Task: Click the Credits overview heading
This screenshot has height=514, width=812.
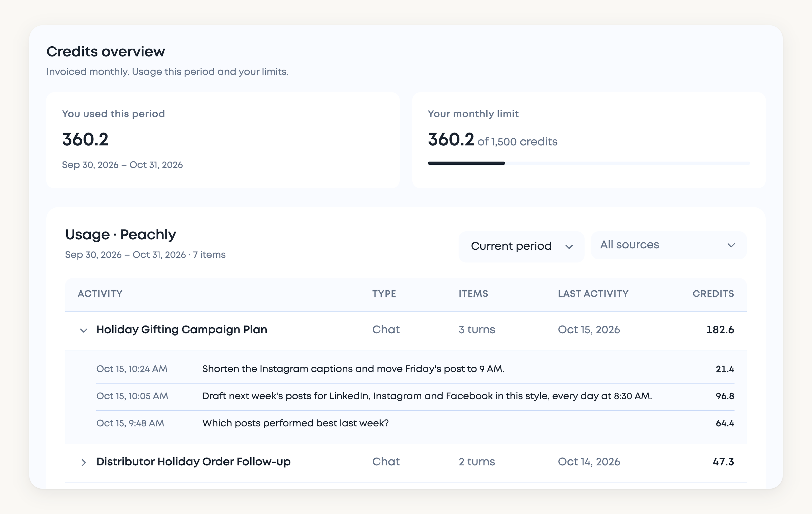Action: 106,52
